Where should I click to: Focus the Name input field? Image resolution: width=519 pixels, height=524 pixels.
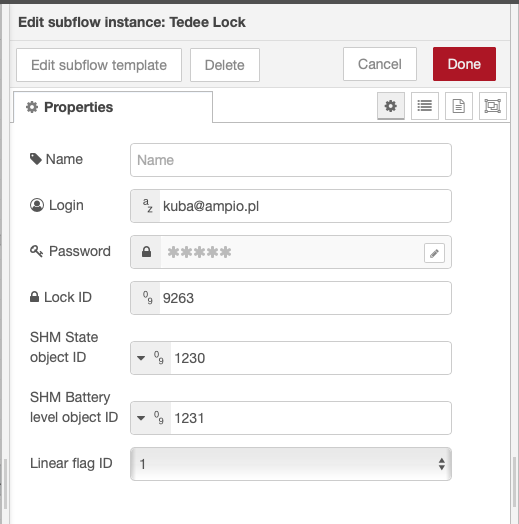tap(291, 160)
